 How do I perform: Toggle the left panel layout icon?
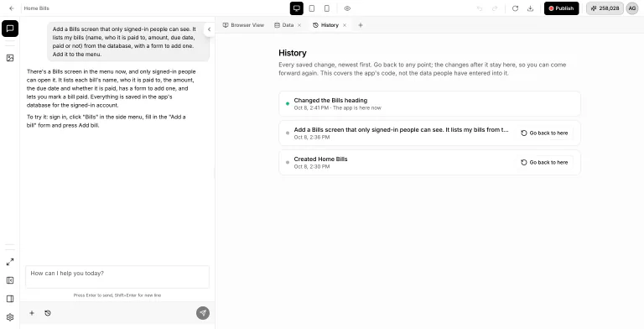tap(10, 280)
